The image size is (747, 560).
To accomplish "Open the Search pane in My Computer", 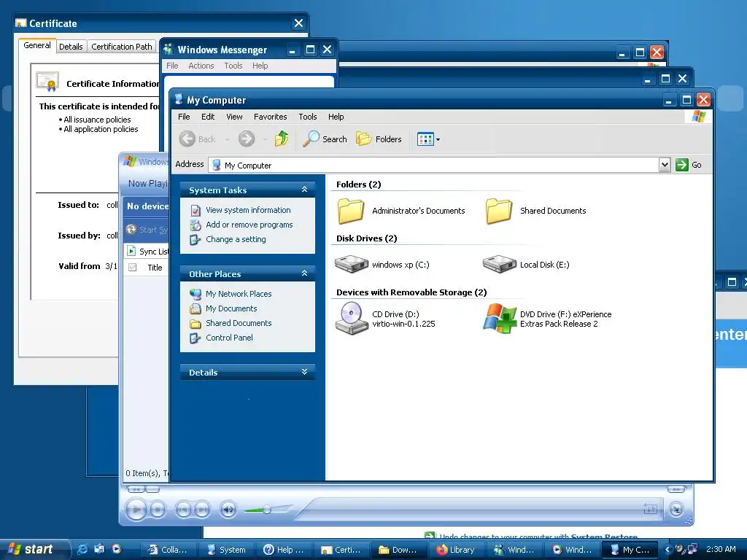I will (325, 139).
